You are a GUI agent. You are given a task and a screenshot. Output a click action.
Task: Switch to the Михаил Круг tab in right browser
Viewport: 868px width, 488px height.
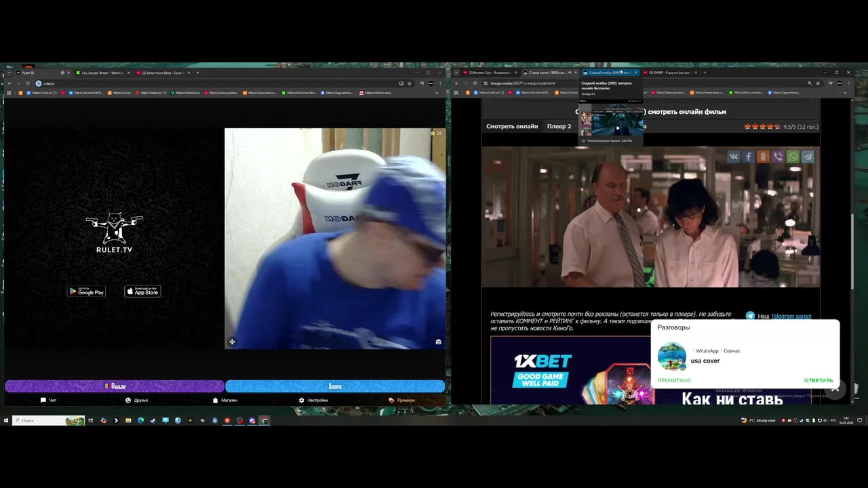pos(490,73)
